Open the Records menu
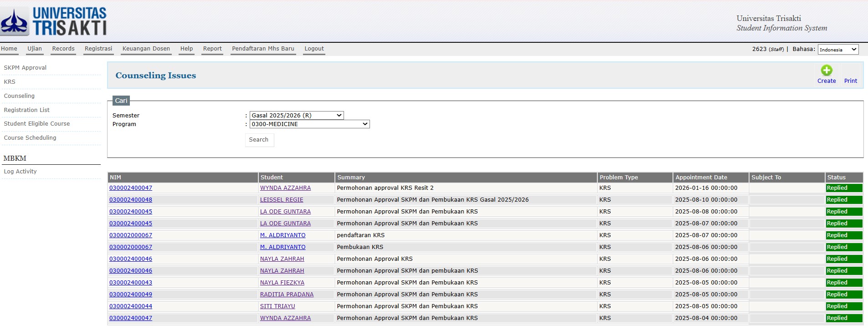This screenshot has width=868, height=330. tap(63, 49)
